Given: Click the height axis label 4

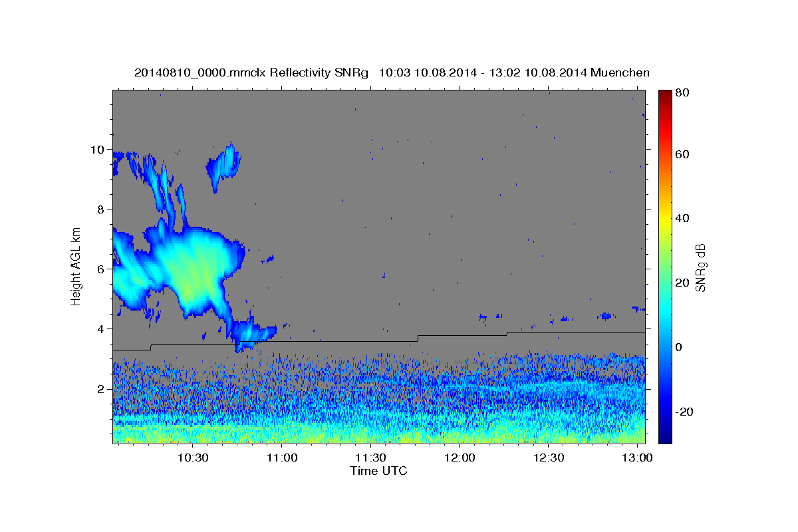Looking at the screenshot, I should point(101,329).
